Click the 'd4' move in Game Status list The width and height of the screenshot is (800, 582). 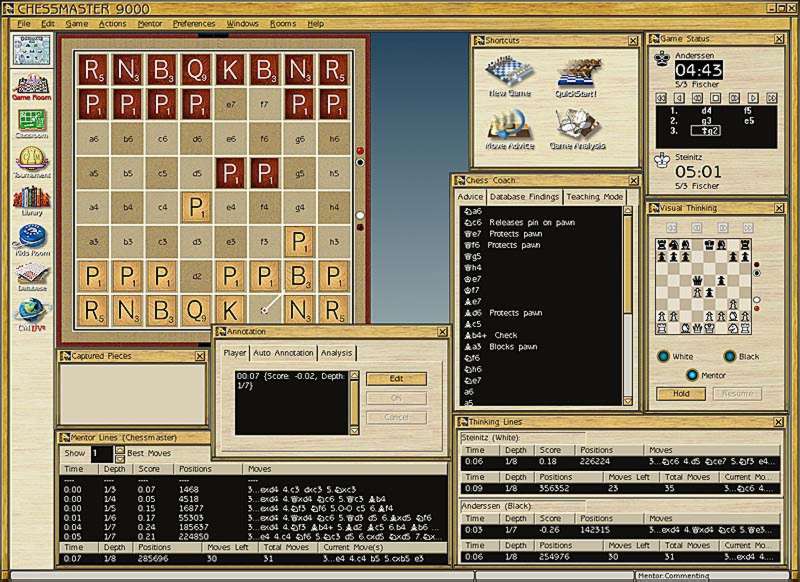click(x=707, y=111)
